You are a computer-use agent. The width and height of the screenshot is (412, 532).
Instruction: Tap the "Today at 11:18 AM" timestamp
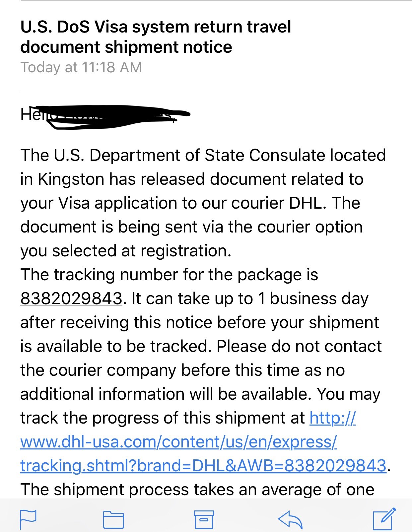point(81,67)
